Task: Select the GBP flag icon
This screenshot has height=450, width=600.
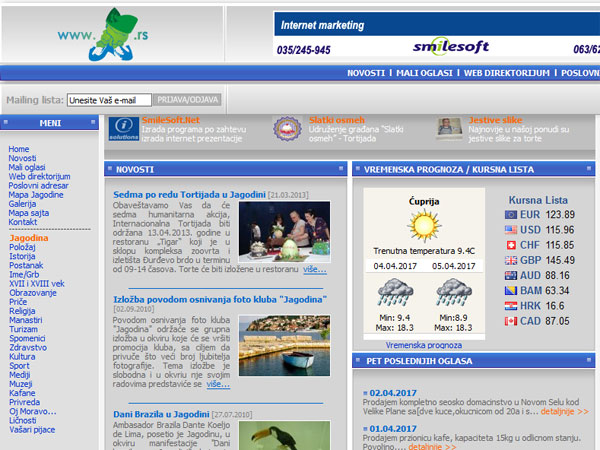Action: (x=511, y=260)
